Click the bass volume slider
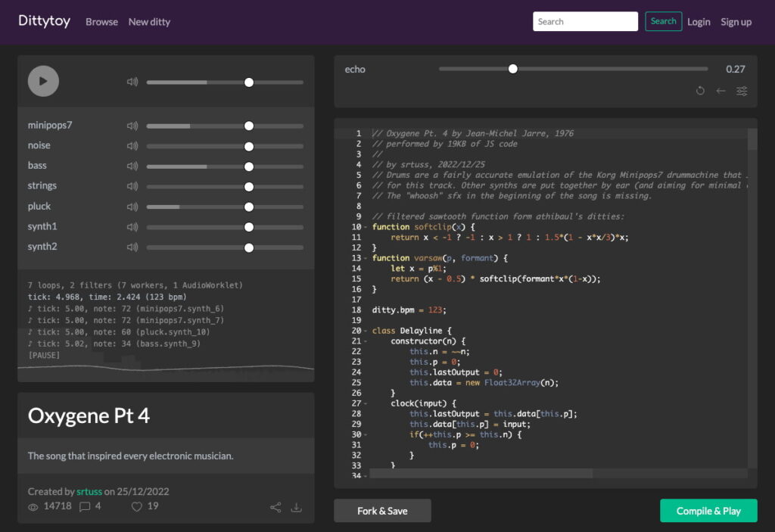This screenshot has height=532, width=775. 225,166
